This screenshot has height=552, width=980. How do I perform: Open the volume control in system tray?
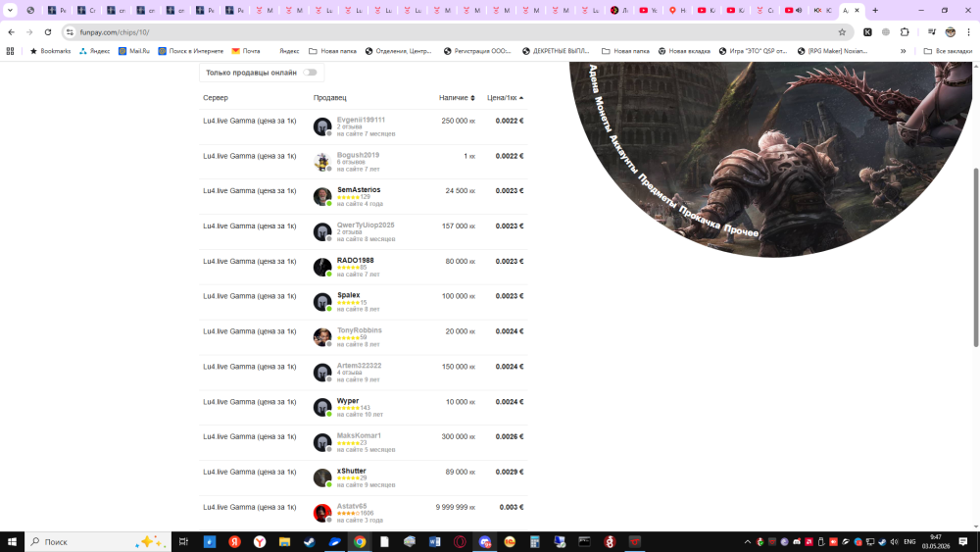click(895, 541)
